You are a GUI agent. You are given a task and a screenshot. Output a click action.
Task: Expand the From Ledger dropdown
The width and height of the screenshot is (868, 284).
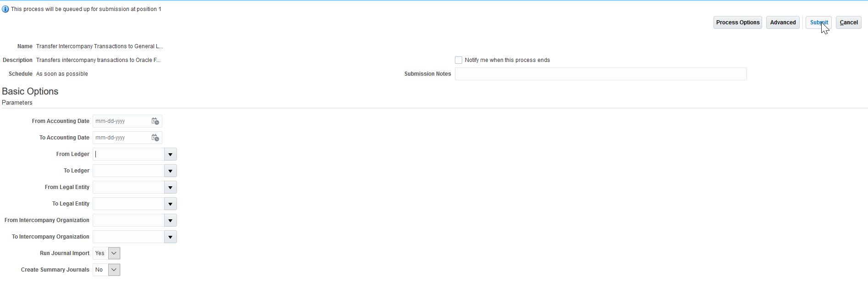(x=170, y=155)
